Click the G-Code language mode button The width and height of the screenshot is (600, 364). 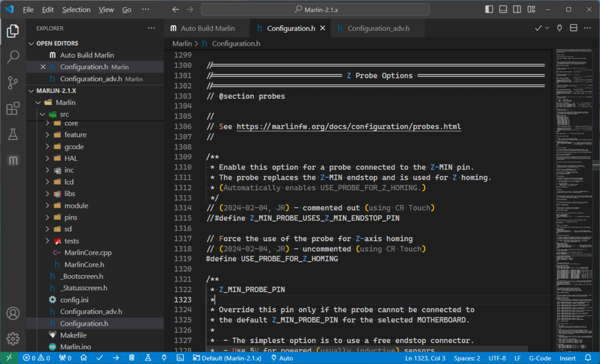click(x=540, y=358)
